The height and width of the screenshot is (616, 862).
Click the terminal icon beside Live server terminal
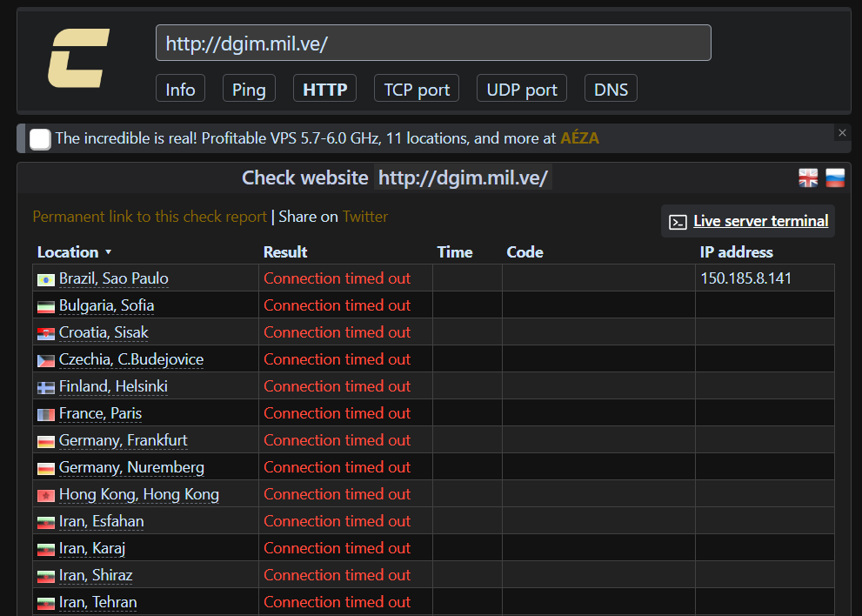point(678,222)
